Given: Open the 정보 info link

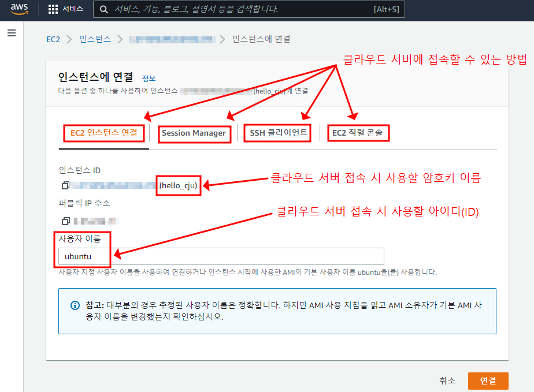Looking at the screenshot, I should click(x=149, y=79).
